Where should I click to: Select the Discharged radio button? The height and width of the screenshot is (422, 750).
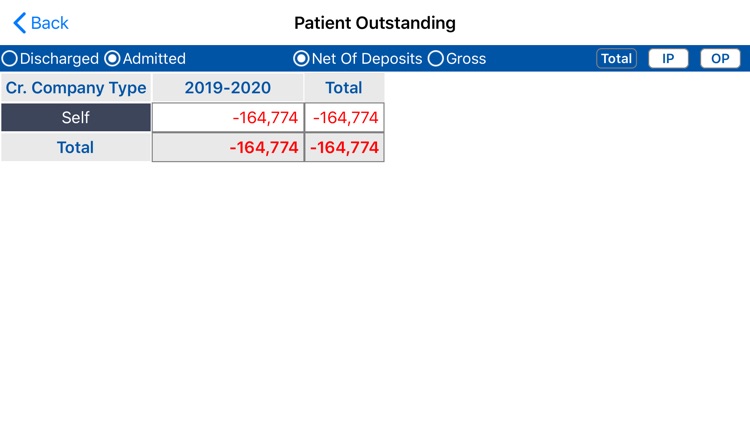pyautogui.click(x=9, y=59)
